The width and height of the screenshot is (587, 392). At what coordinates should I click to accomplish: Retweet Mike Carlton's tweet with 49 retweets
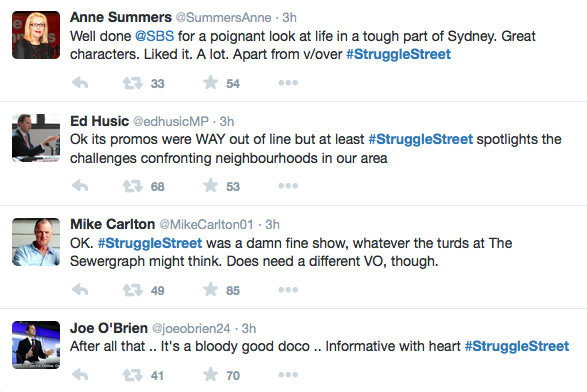(x=133, y=289)
